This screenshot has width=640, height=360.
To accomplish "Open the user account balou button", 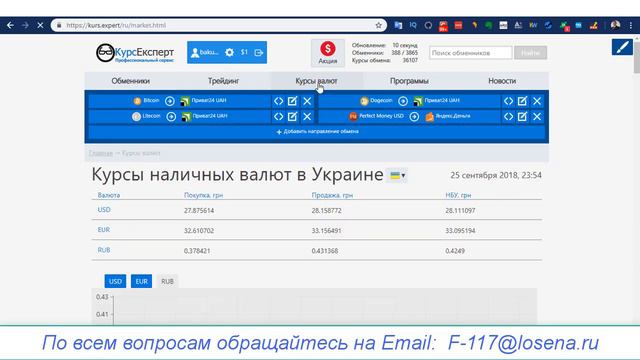I will [x=205, y=52].
